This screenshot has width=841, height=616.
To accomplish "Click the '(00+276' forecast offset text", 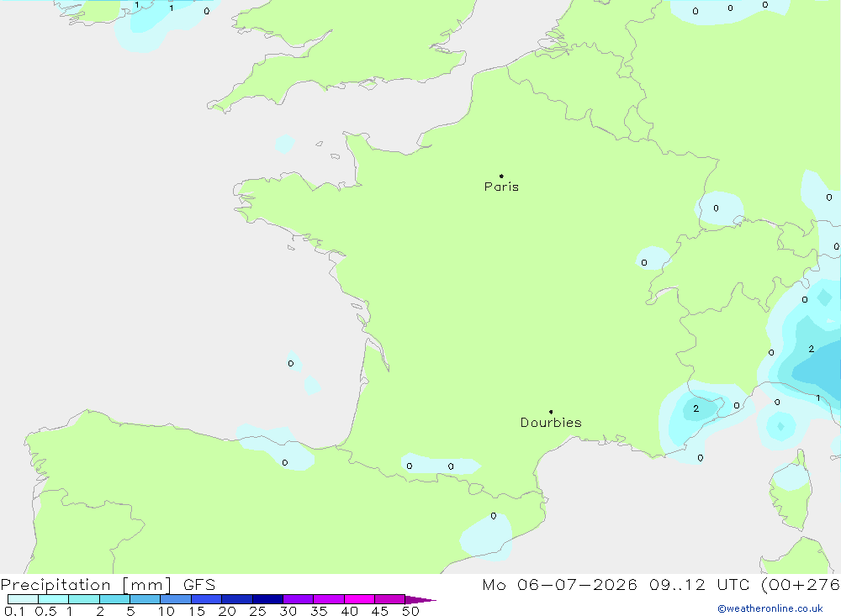I will [801, 585].
